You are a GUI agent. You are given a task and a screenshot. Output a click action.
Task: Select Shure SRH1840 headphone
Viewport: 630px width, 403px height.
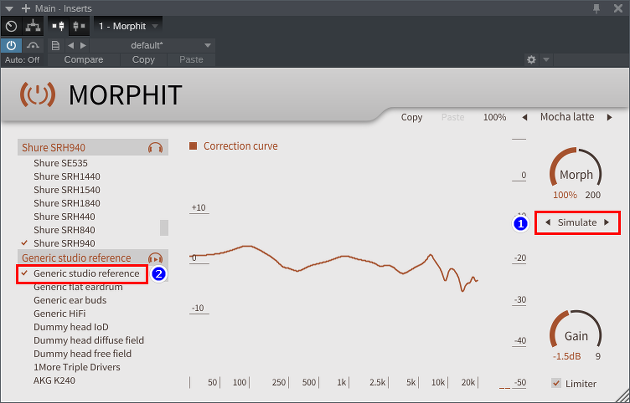click(x=67, y=203)
